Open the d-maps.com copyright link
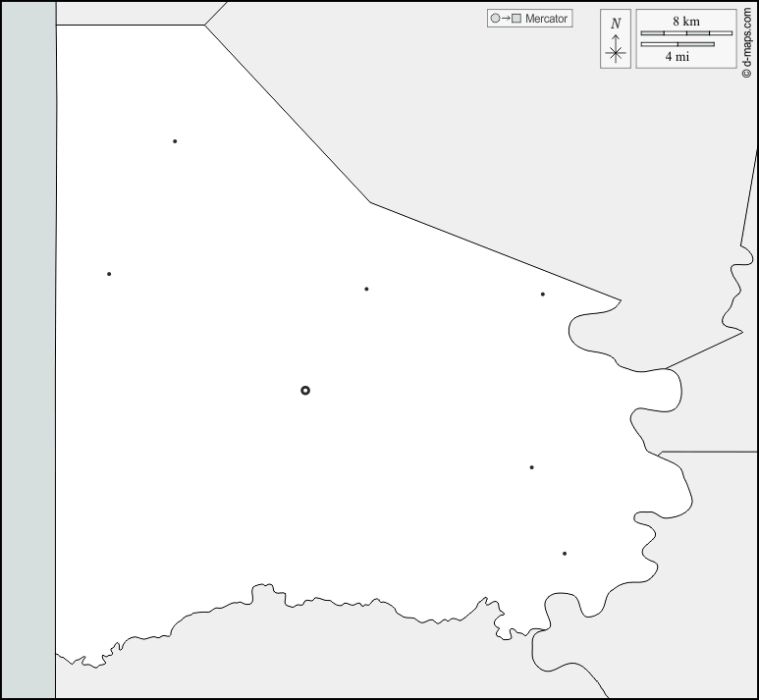Screen dimensions: 759x700 point(747,40)
